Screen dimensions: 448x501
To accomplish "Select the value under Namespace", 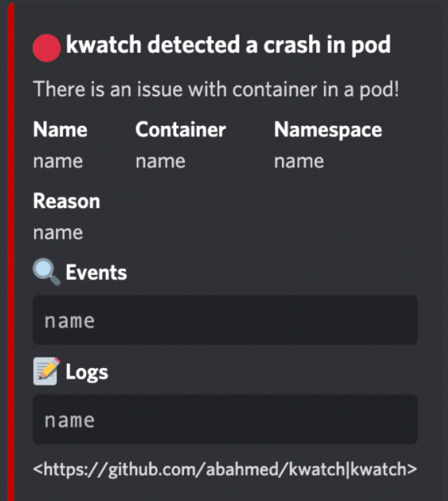I will tap(299, 161).
